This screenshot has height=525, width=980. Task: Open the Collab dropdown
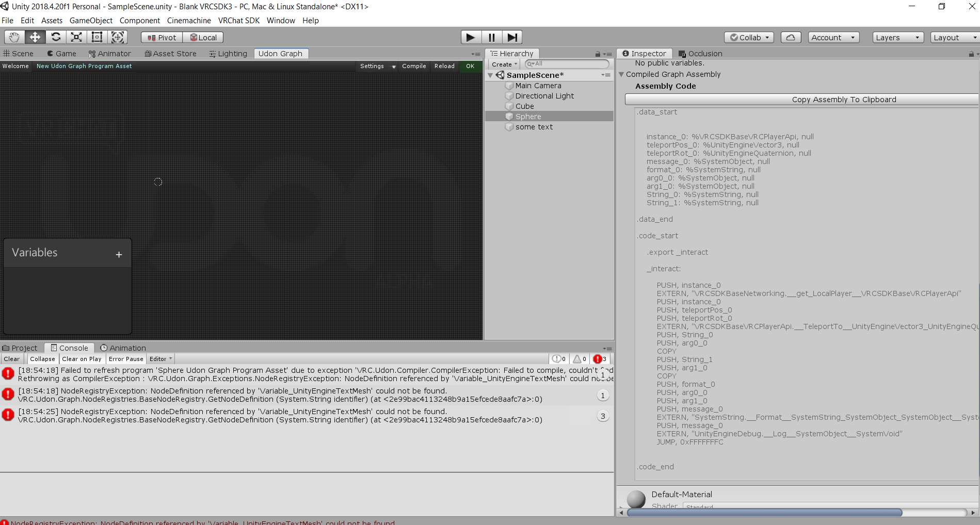tap(749, 38)
